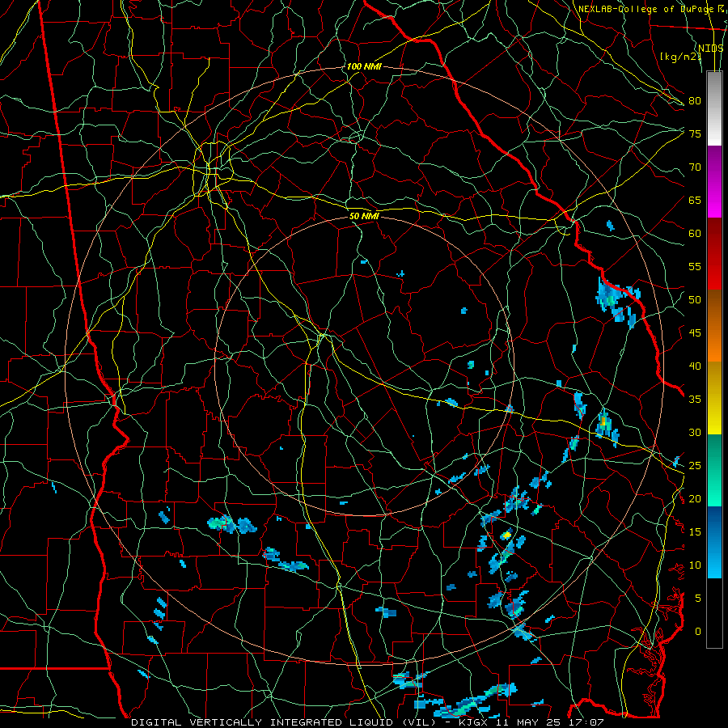Click the 25 value on color scale
Image resolution: width=728 pixels, height=728 pixels.
695,465
